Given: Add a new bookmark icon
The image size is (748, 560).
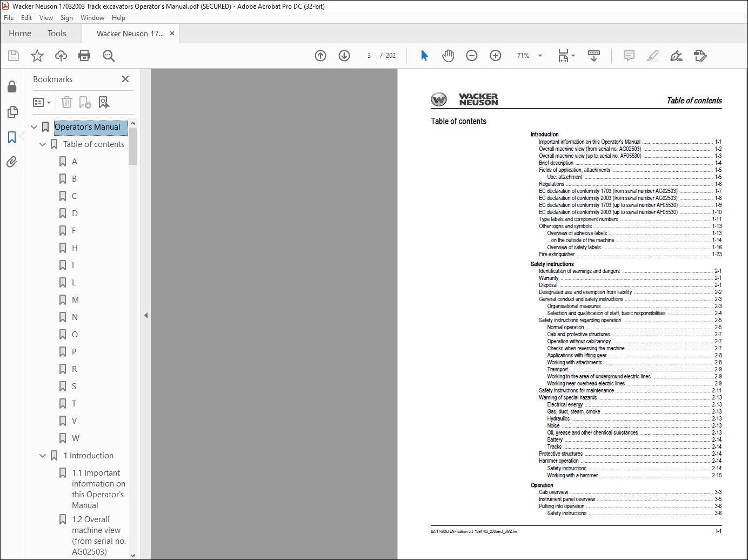Looking at the screenshot, I should point(85,102).
